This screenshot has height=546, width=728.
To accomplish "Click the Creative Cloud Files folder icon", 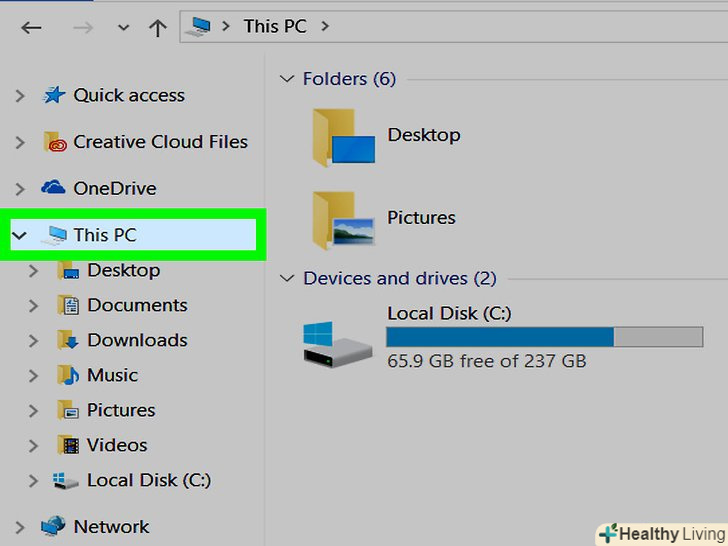I will tap(55, 142).
